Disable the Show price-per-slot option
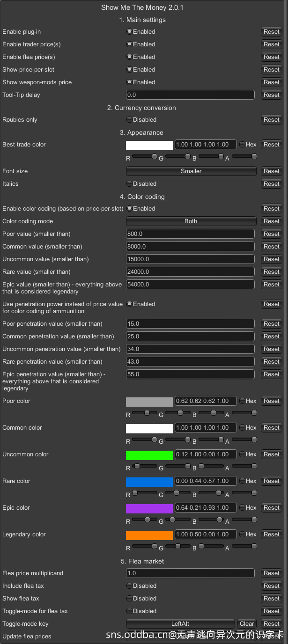The height and width of the screenshot is (644, 288). pos(129,70)
